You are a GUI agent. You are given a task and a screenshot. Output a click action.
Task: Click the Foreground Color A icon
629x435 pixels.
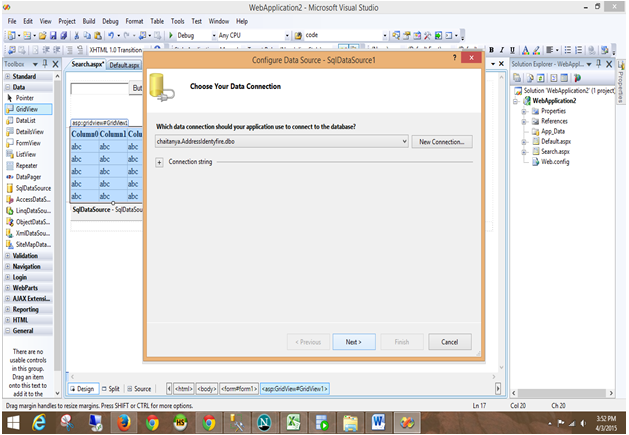click(525, 50)
